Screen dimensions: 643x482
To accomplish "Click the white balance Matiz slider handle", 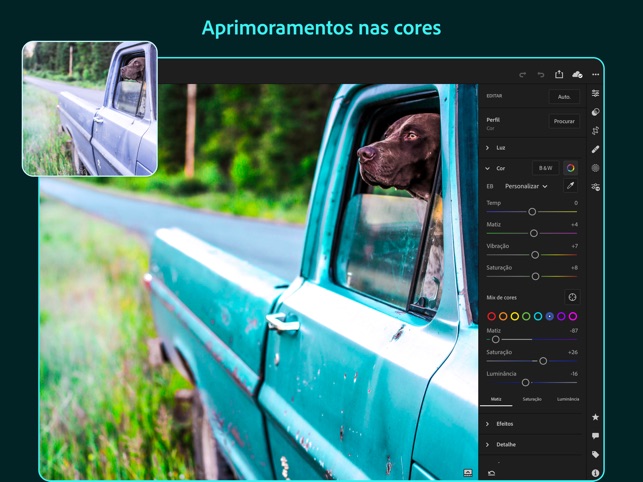I will pos(534,233).
